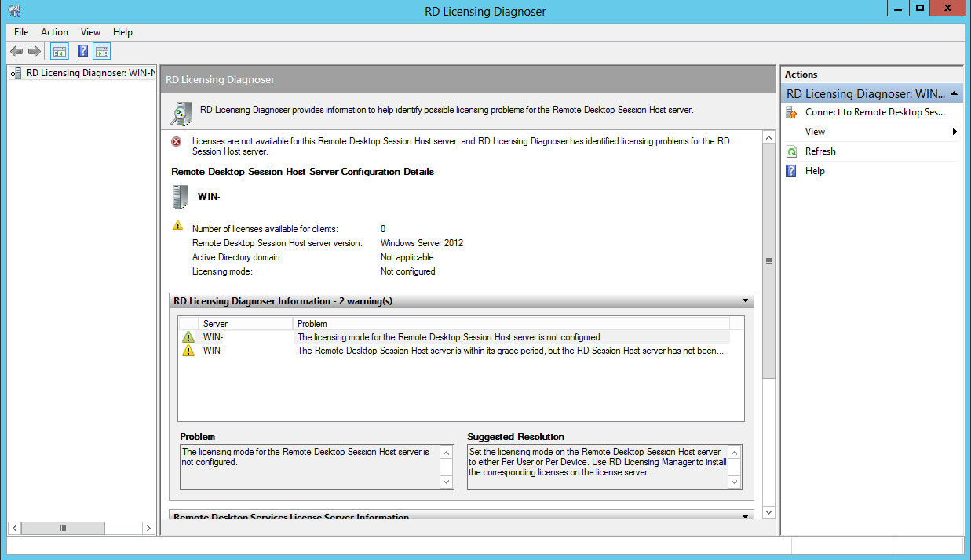Sort the warnings list by Server column
This screenshot has height=560, width=971.
coord(246,323)
